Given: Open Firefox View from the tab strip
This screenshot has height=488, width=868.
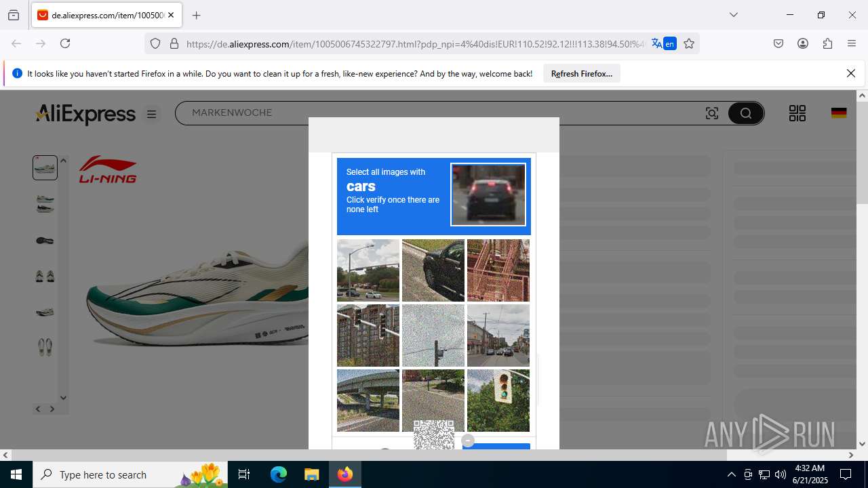Looking at the screenshot, I should click(x=14, y=15).
